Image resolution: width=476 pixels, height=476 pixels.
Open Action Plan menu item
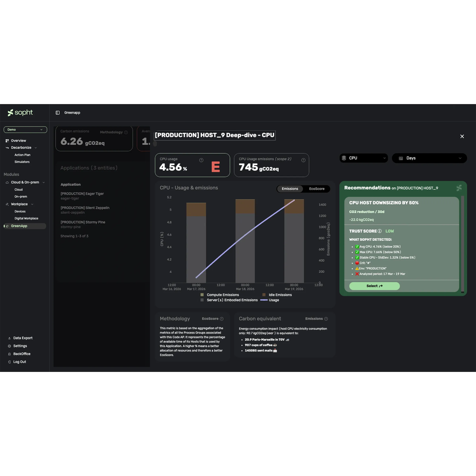click(x=22, y=155)
